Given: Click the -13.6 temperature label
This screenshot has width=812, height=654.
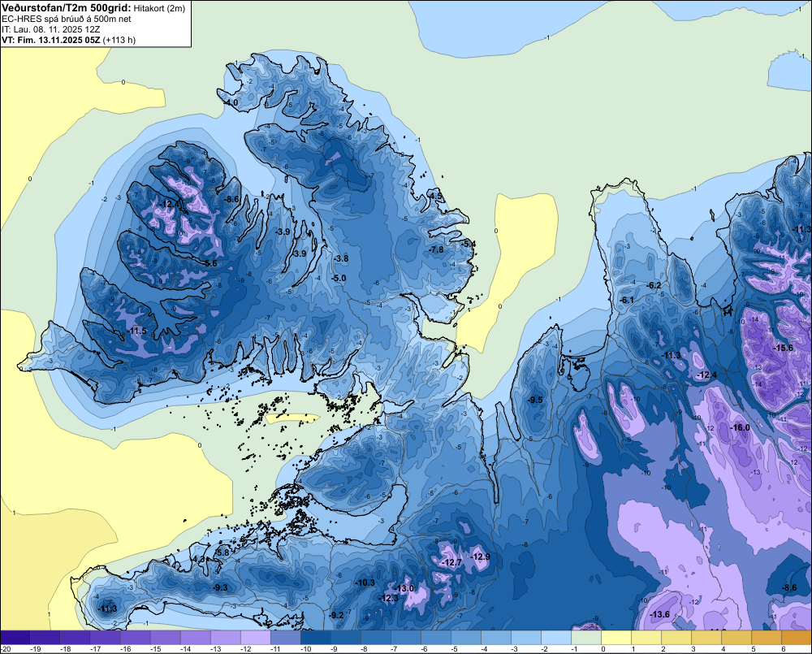Looking at the screenshot, I should (x=659, y=615).
